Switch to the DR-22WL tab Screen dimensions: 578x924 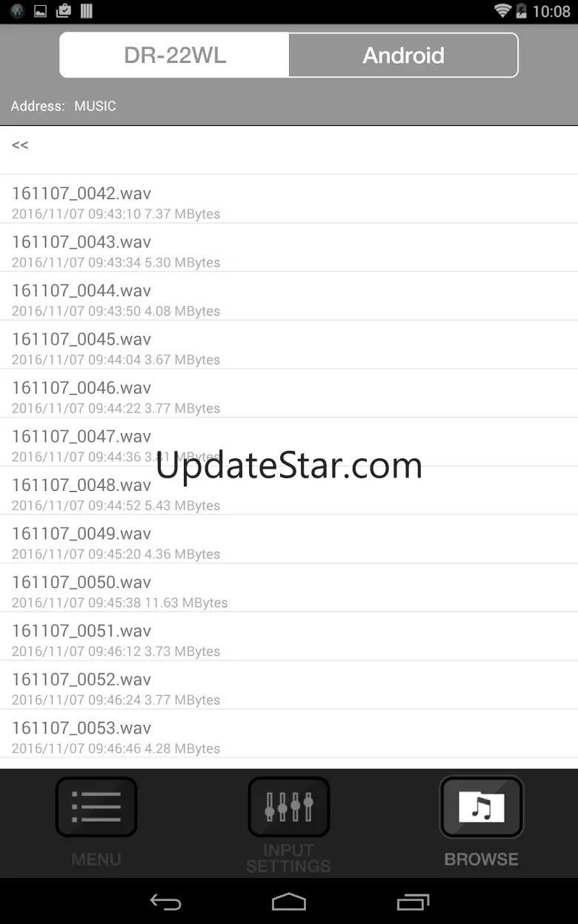(174, 55)
